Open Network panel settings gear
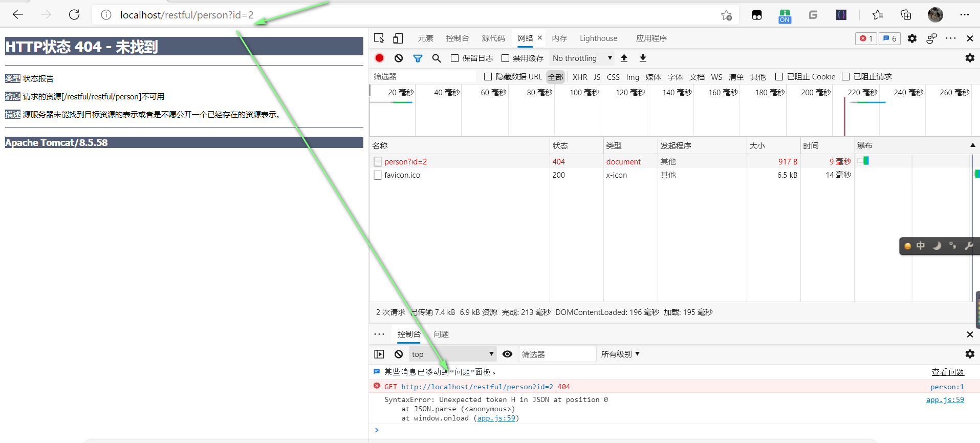Screen dimensions: 980x443 pyautogui.click(x=970, y=58)
